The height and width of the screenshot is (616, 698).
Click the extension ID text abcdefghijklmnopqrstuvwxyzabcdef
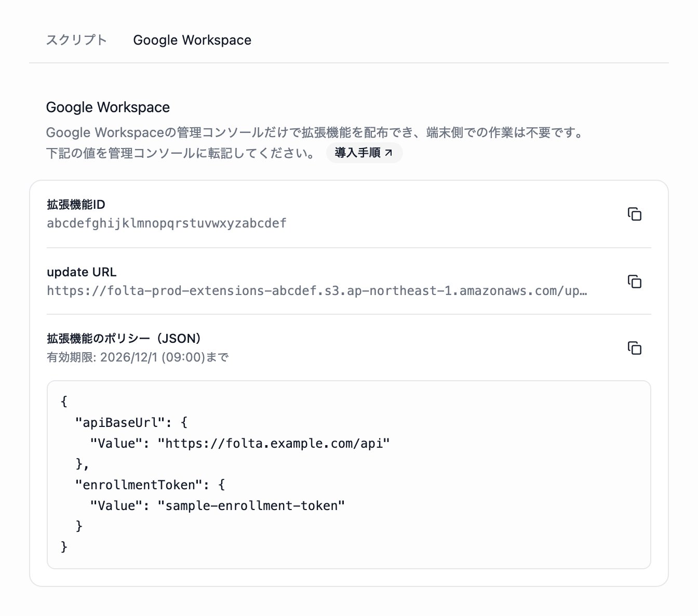coord(167,223)
